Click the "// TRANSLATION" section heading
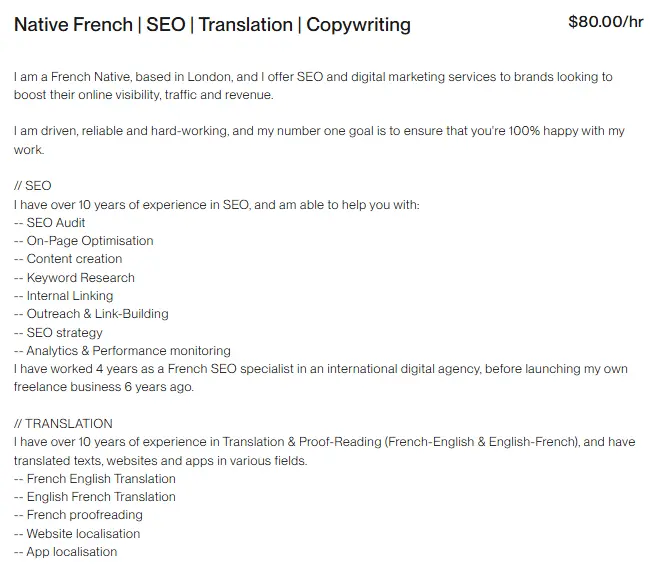Viewport: 664px width, 572px height. [x=64, y=423]
